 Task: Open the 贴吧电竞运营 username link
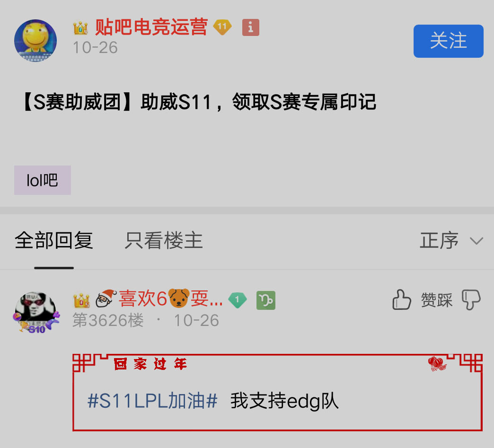[x=151, y=27]
